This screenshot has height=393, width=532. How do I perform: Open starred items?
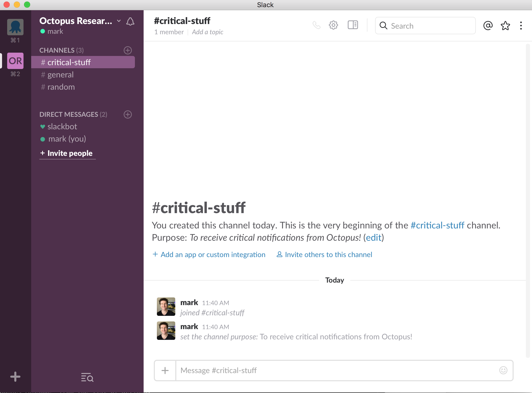(505, 26)
